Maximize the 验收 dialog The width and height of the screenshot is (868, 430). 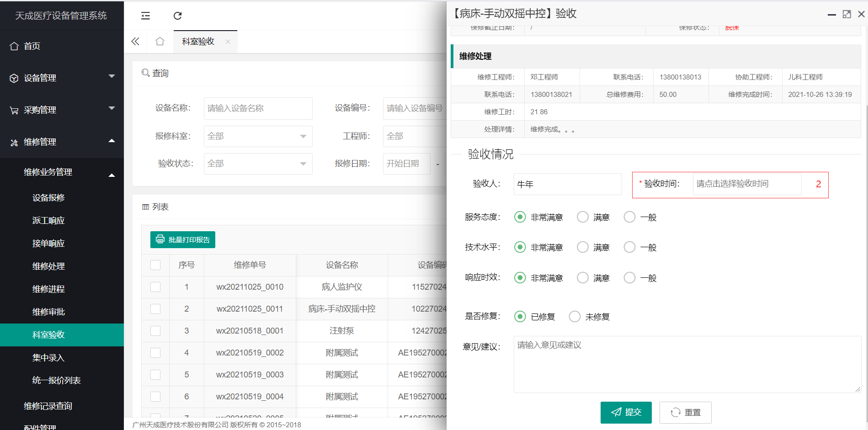[x=847, y=14]
